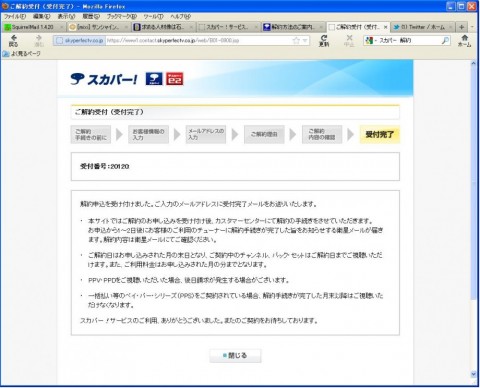
Task: Switch to the [mixi] サンシャイン tab
Action: (99, 27)
